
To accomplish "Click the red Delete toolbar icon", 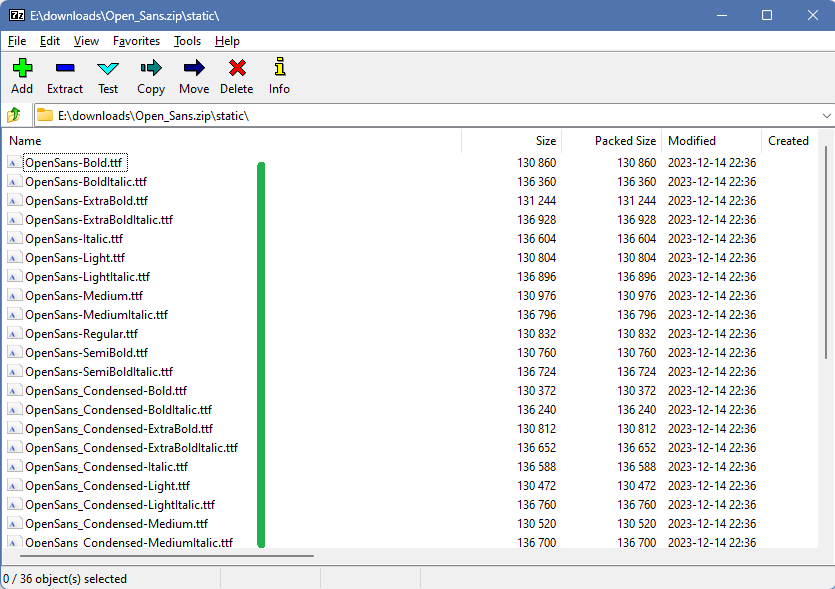I will (x=237, y=68).
